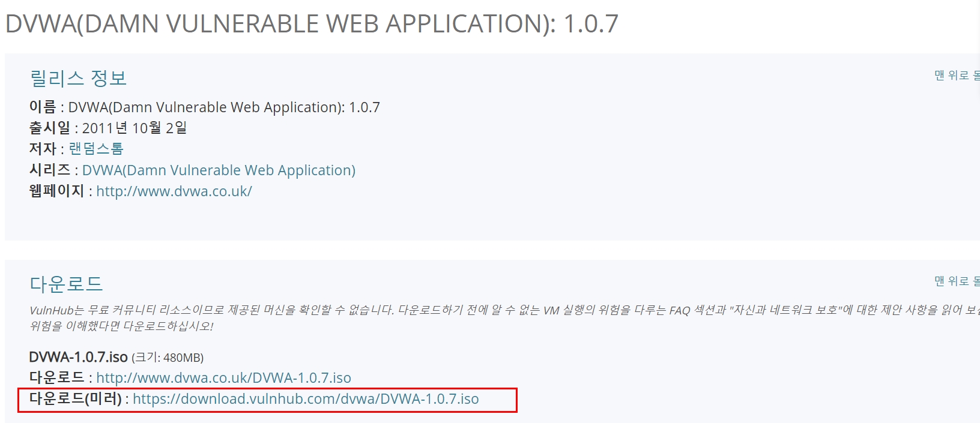The width and height of the screenshot is (980, 423).
Task: Click the 다운로드 section heading
Action: [x=66, y=284]
